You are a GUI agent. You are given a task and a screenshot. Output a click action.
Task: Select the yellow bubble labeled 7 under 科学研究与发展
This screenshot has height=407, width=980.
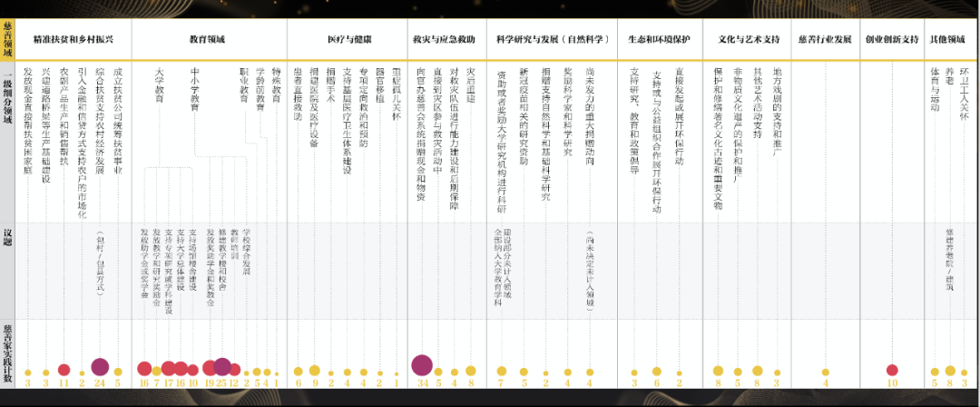501,371
